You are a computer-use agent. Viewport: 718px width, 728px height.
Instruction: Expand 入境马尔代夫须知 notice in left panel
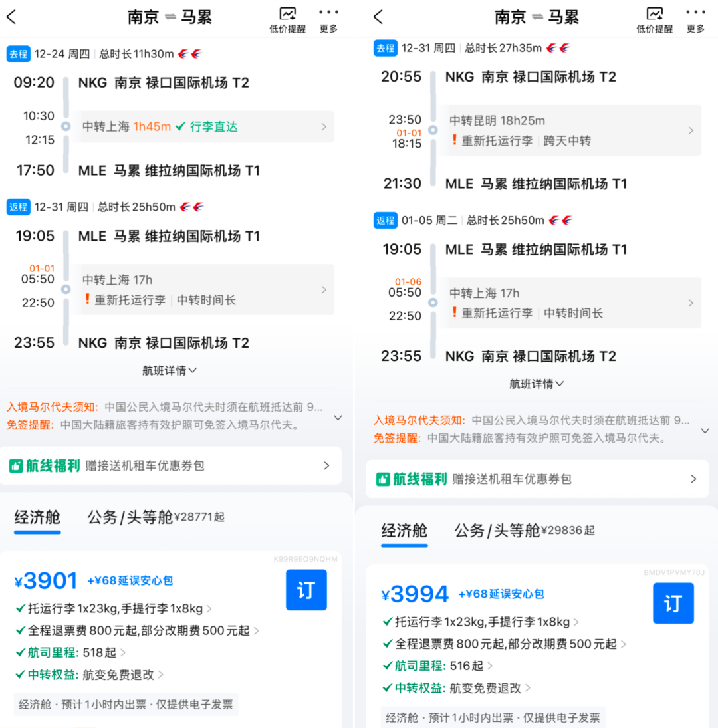click(x=338, y=418)
